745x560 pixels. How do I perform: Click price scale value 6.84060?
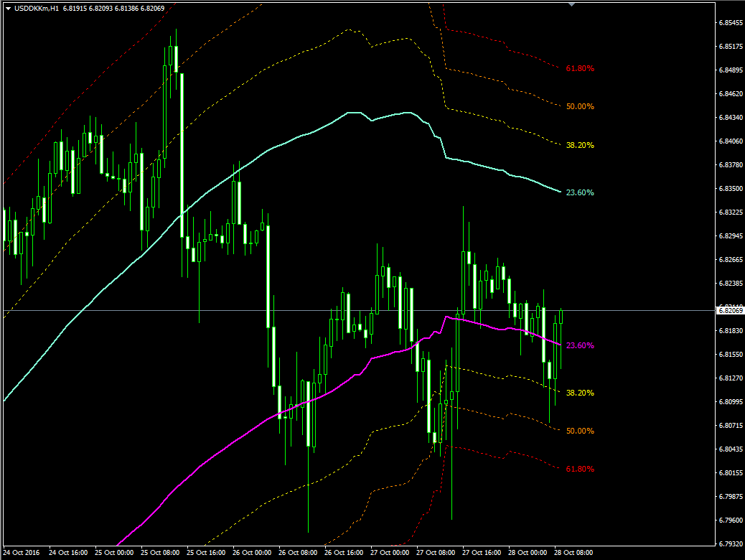731,141
